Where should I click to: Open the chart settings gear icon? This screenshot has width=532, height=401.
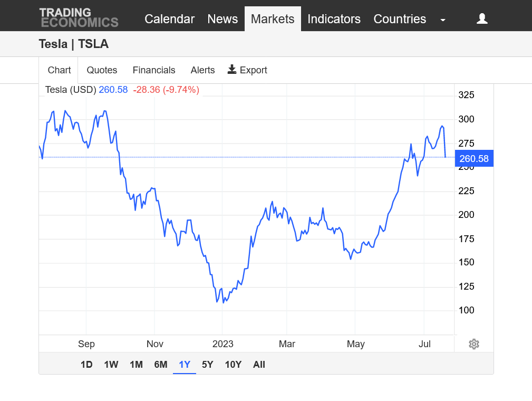coord(474,344)
